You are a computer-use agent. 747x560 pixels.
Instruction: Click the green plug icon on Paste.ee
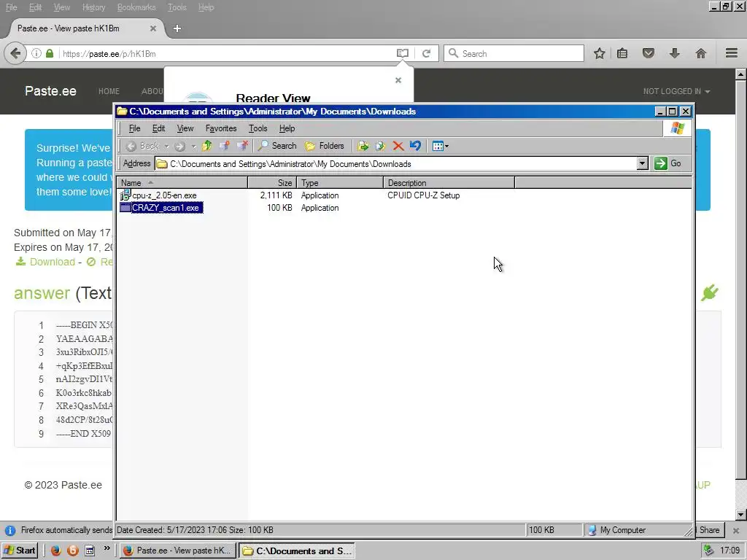(709, 292)
